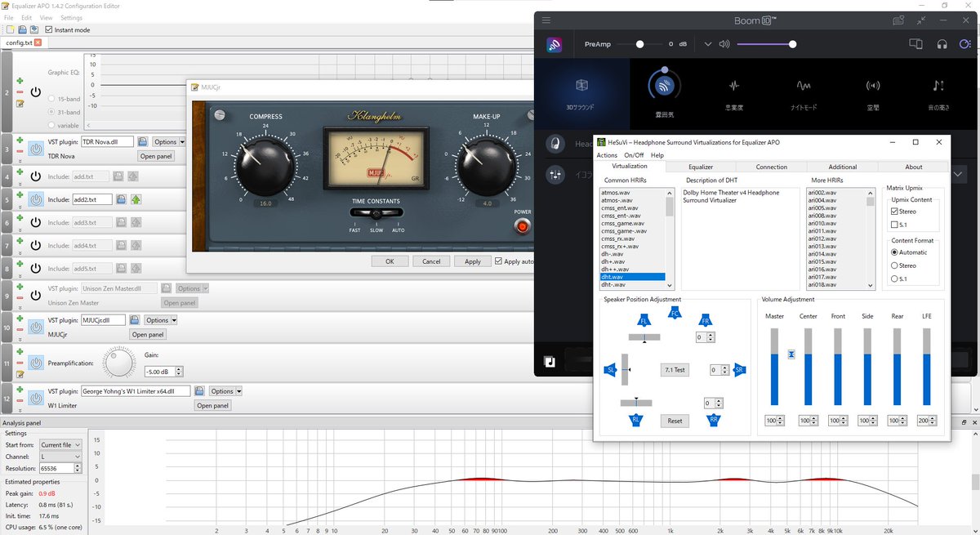Toggle power for Include add2.txt row
The width and height of the screenshot is (980, 535).
[36, 199]
